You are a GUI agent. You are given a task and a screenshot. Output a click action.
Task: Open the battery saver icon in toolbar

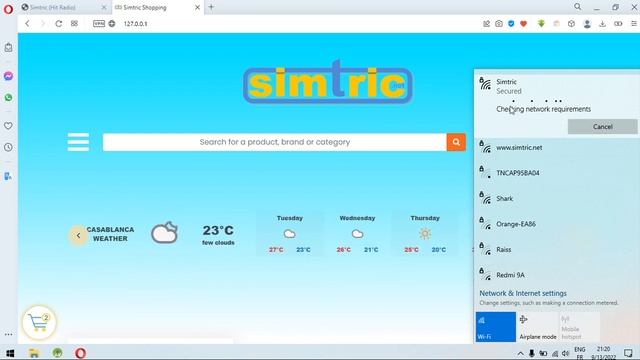[618, 24]
